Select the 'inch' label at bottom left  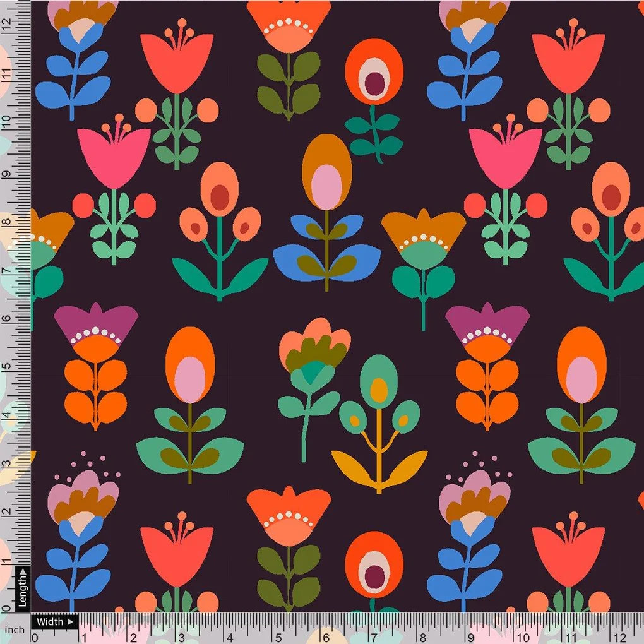pyautogui.click(x=15, y=629)
